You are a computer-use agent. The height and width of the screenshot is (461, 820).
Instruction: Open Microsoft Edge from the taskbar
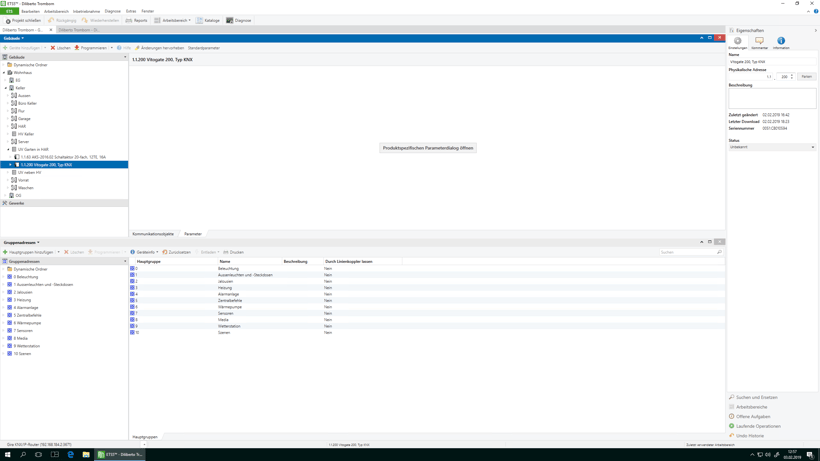pyautogui.click(x=71, y=455)
